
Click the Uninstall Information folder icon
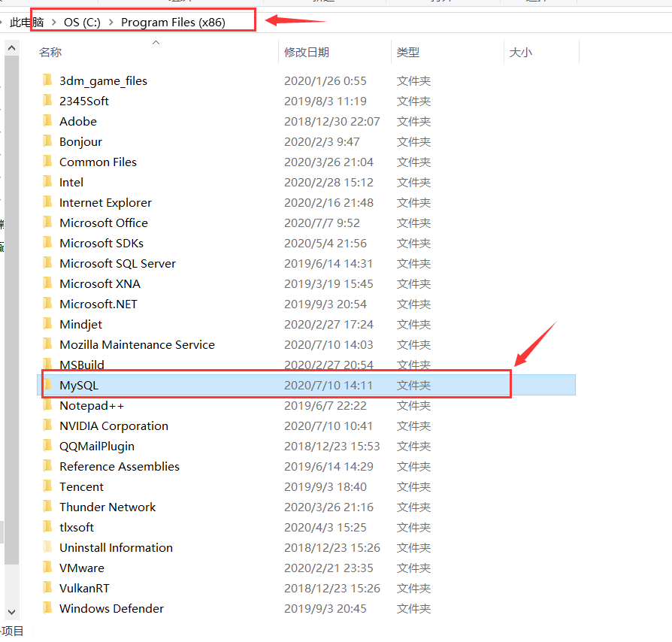tap(47, 547)
